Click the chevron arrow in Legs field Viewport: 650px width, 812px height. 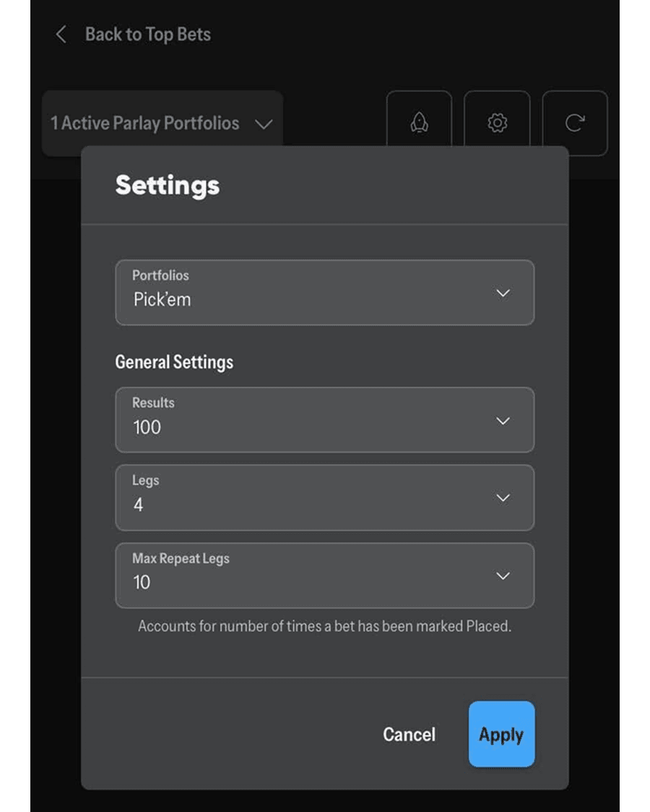[503, 498]
